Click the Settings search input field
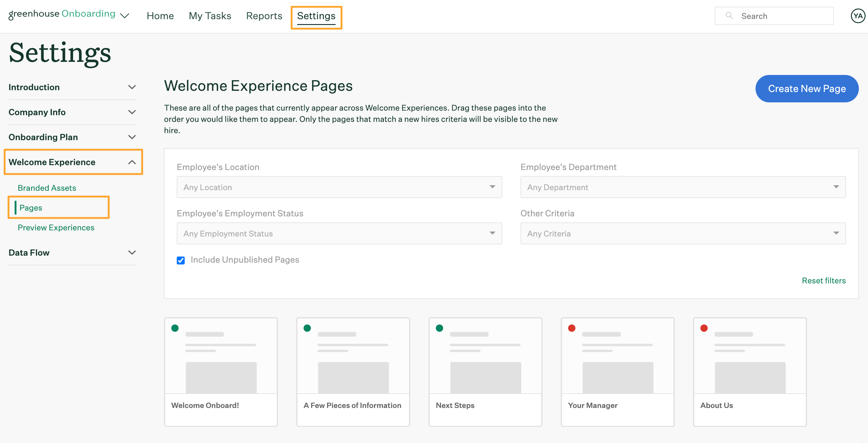The image size is (868, 443). (x=774, y=15)
